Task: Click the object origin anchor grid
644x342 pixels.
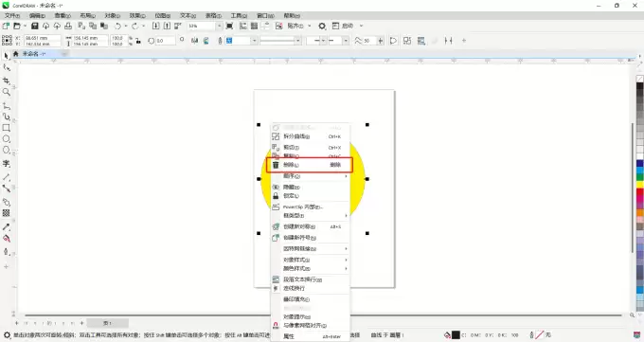Action: 7,41
